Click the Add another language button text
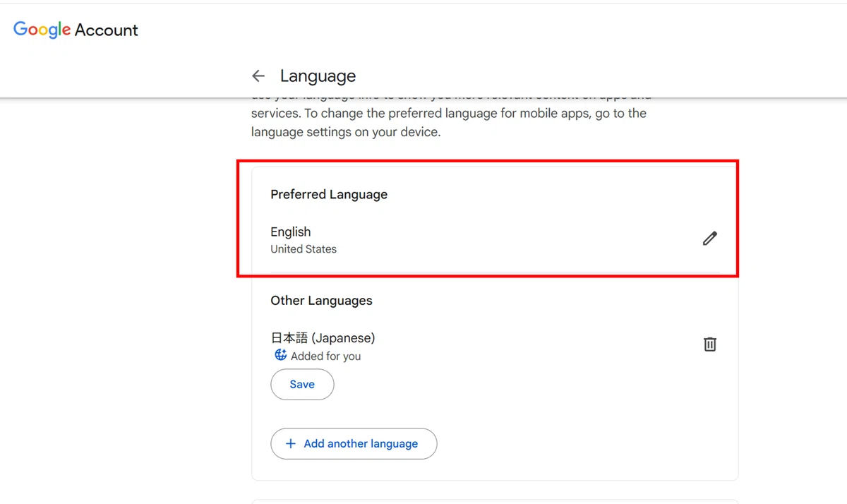 click(361, 444)
